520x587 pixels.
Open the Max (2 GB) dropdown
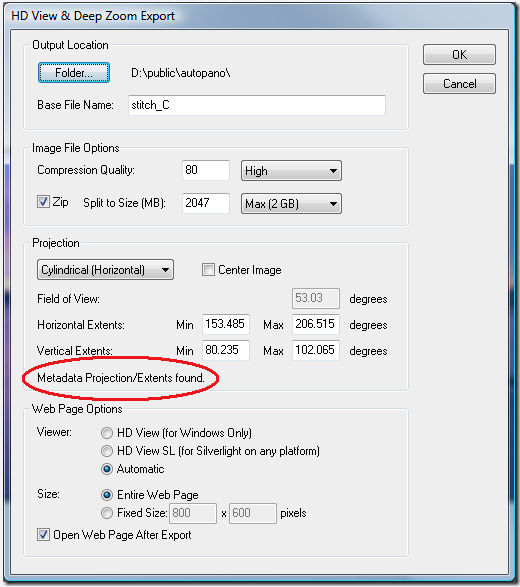coord(291,204)
